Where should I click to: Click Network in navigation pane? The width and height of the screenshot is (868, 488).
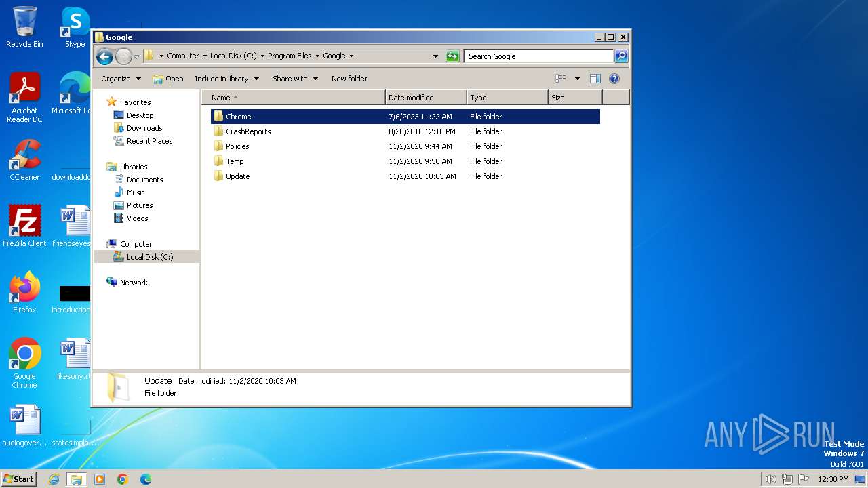click(x=127, y=283)
